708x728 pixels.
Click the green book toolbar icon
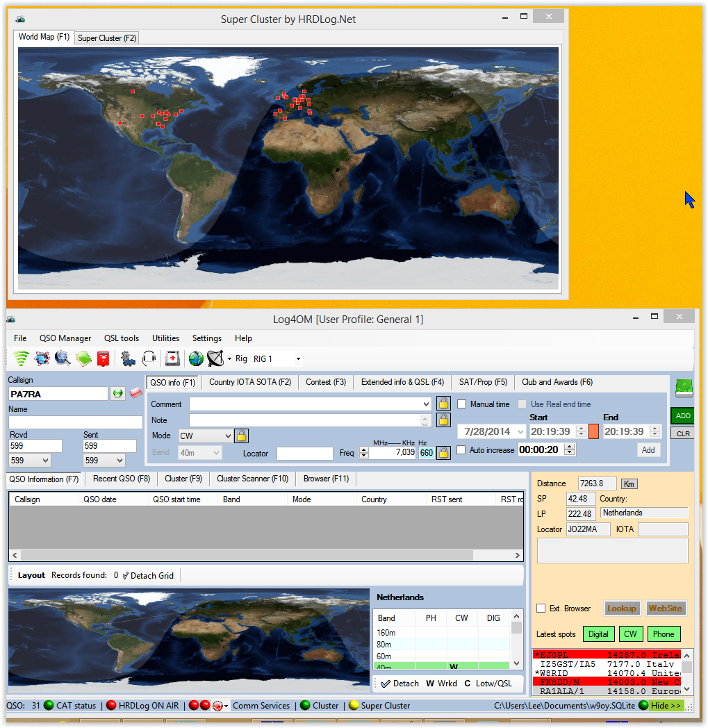click(x=83, y=358)
